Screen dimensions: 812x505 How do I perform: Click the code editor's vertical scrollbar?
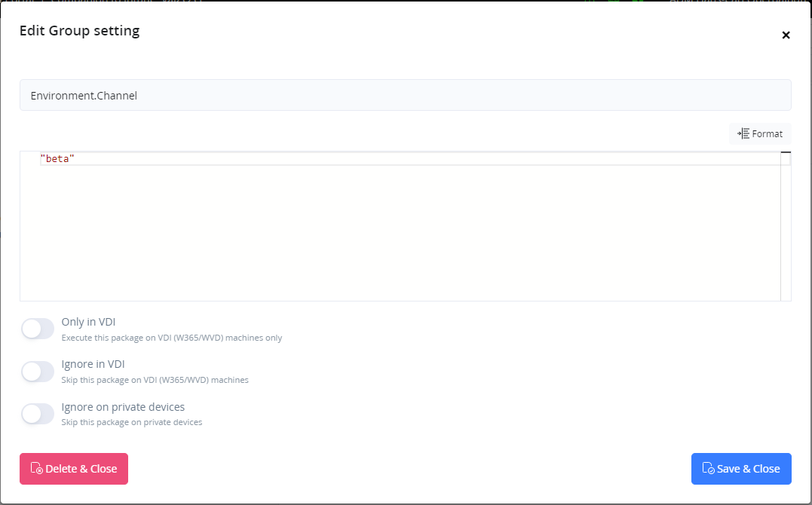coord(786,226)
